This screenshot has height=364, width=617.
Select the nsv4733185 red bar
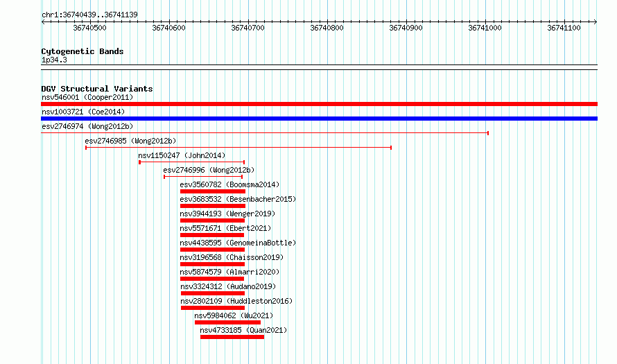coord(232,337)
